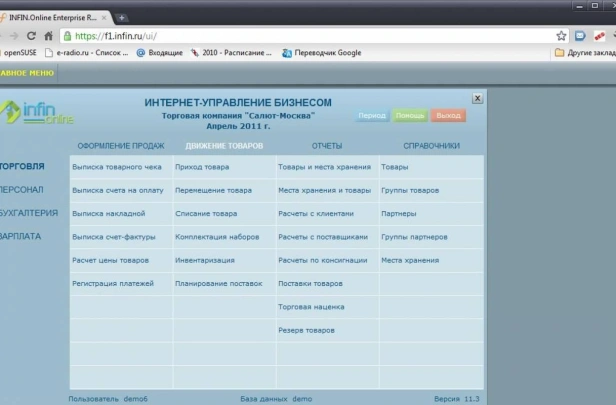616x405 pixels.
Task: Open a new browser tab
Action: click(x=122, y=18)
